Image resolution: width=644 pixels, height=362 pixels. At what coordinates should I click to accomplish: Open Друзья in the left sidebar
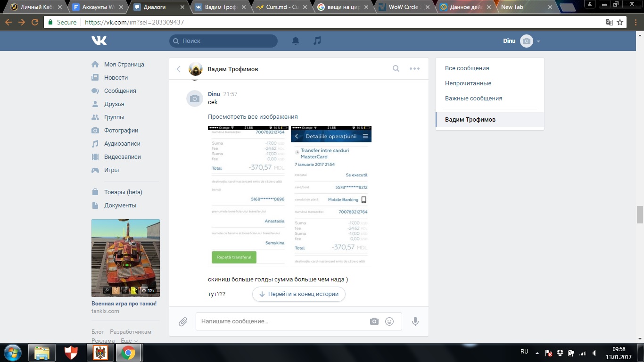[x=114, y=104]
